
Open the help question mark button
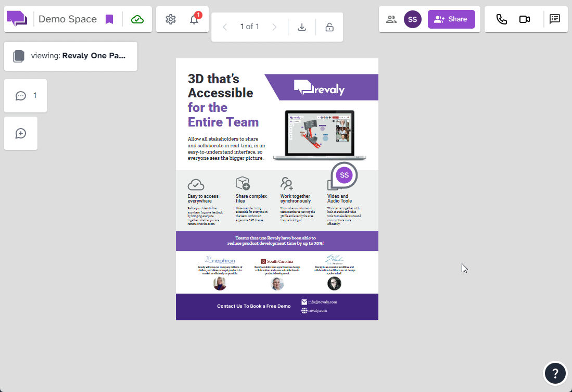(x=555, y=373)
